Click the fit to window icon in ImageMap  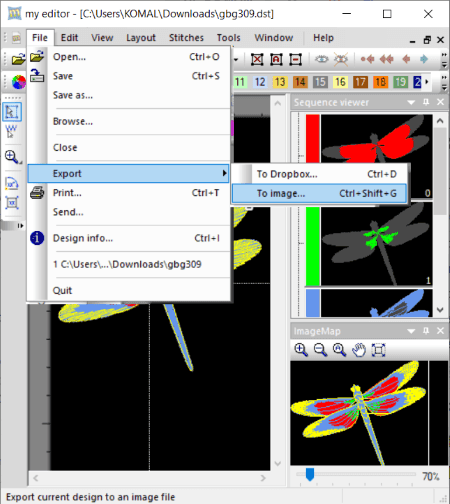[378, 350]
